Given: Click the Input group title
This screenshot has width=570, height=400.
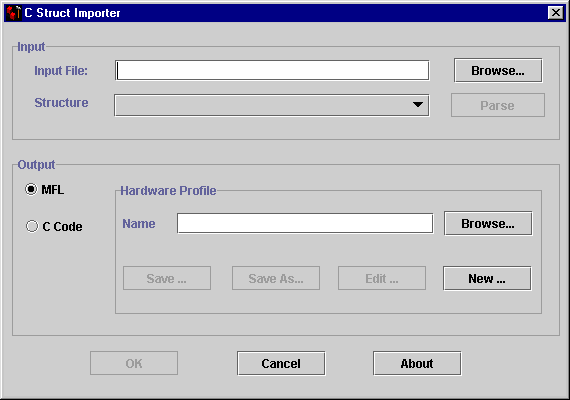Looking at the screenshot, I should (31, 47).
